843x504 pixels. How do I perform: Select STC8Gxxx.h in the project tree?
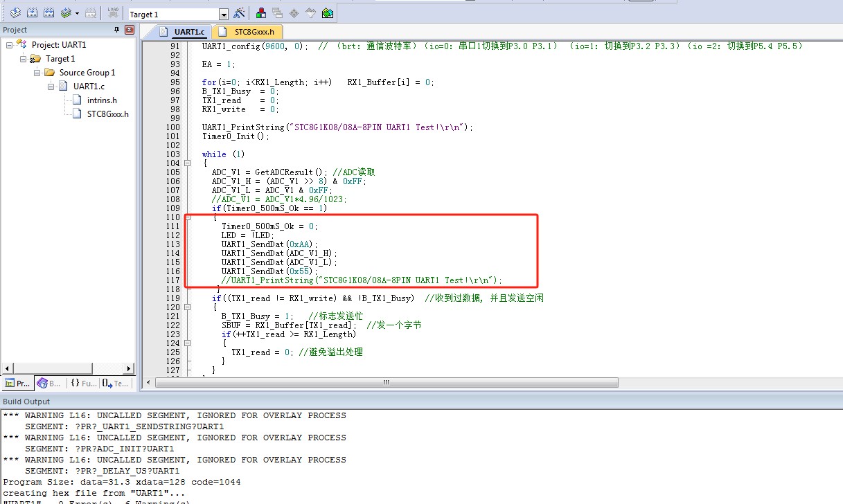point(107,114)
